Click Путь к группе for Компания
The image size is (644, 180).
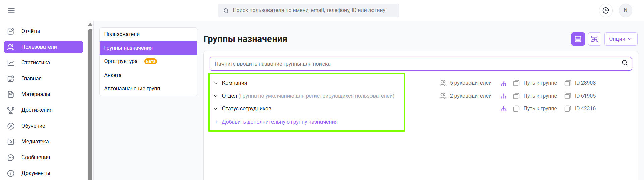(x=540, y=83)
